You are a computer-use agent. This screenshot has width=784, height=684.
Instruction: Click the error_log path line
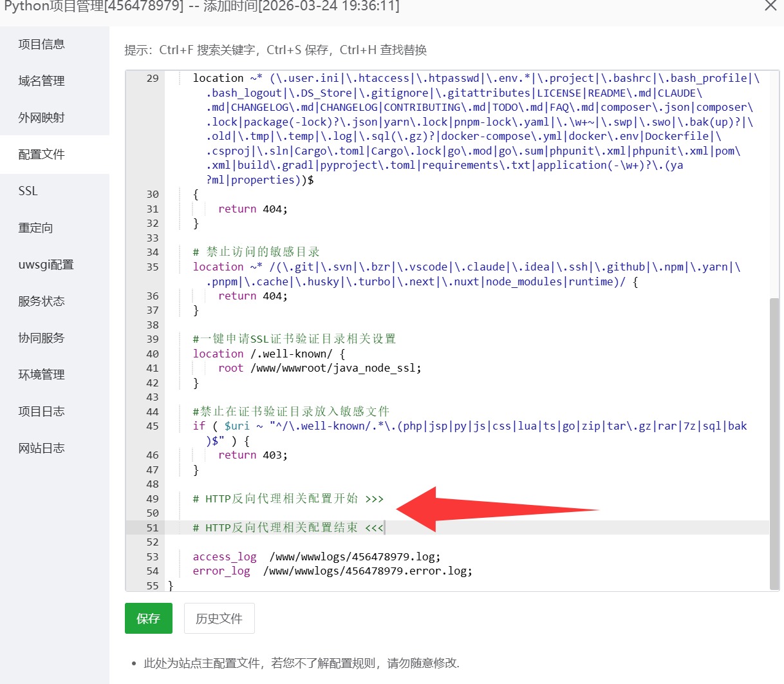click(x=333, y=571)
